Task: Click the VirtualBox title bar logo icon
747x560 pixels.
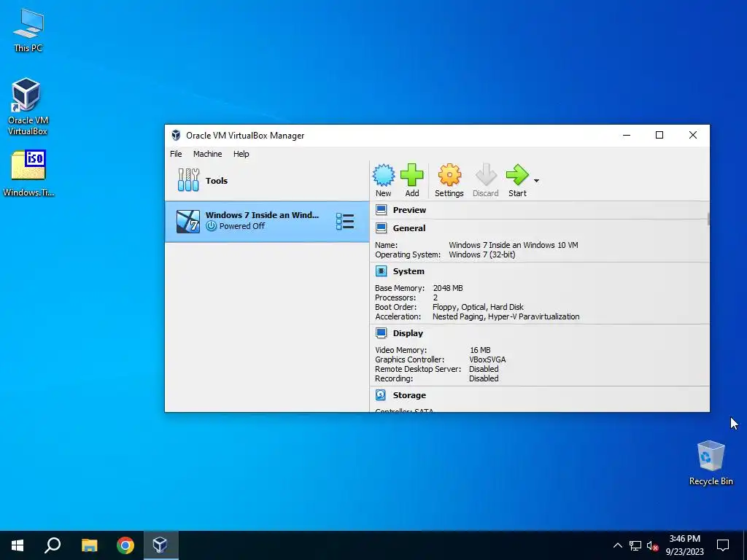Action: 176,135
